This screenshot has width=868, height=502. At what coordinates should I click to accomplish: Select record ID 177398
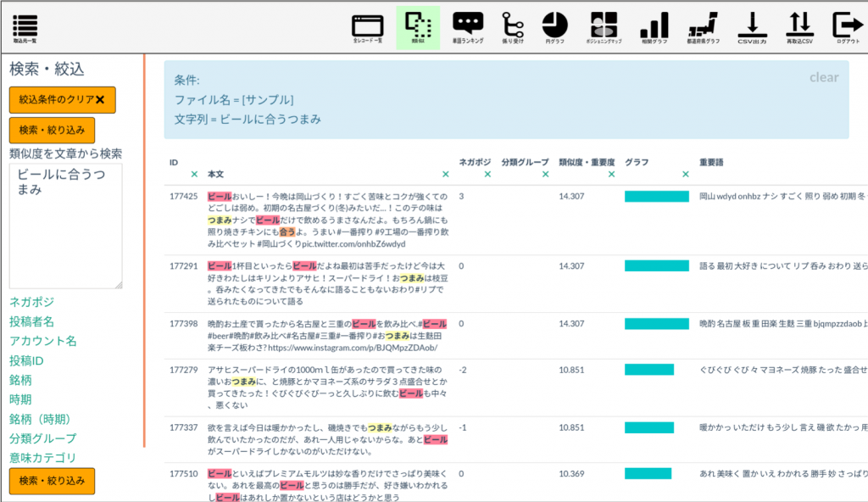(x=183, y=324)
